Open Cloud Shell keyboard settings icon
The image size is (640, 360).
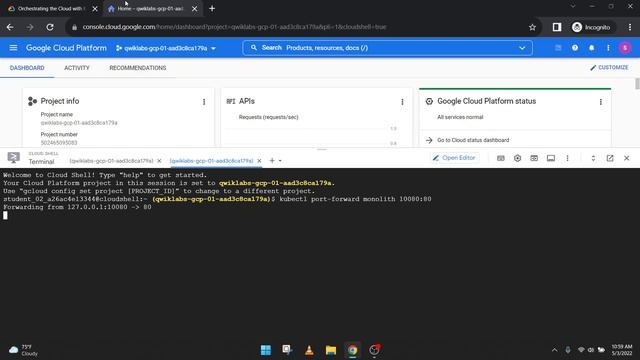(500, 158)
